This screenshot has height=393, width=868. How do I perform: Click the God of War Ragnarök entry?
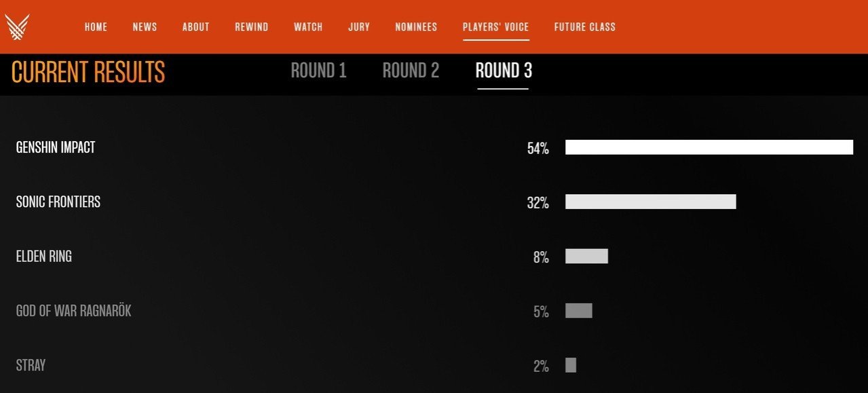[x=74, y=311]
